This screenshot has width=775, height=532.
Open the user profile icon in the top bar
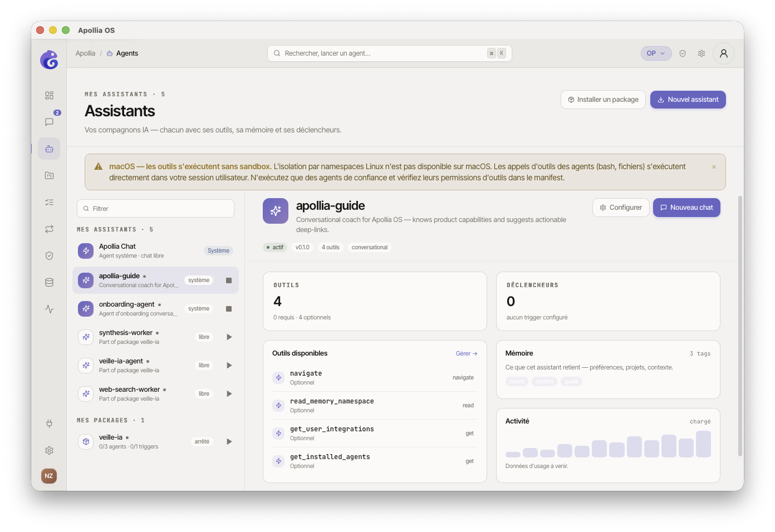pyautogui.click(x=724, y=53)
